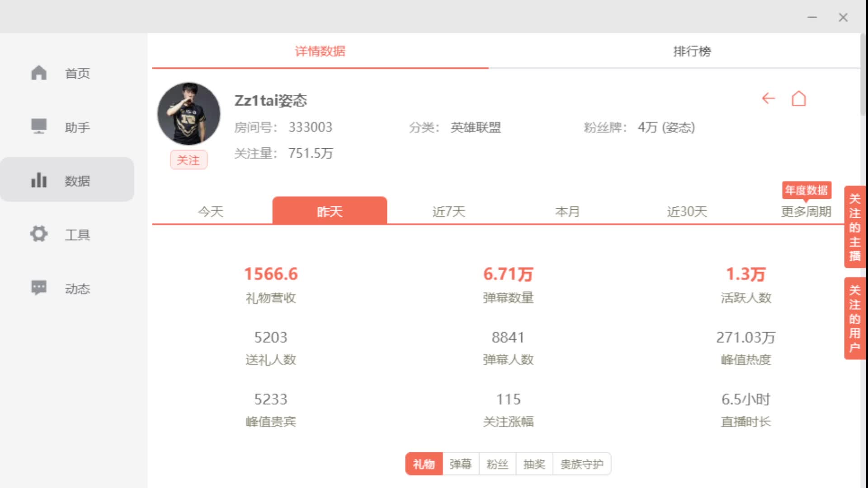Select 本月 time period
This screenshot has height=488, width=868.
tap(567, 211)
